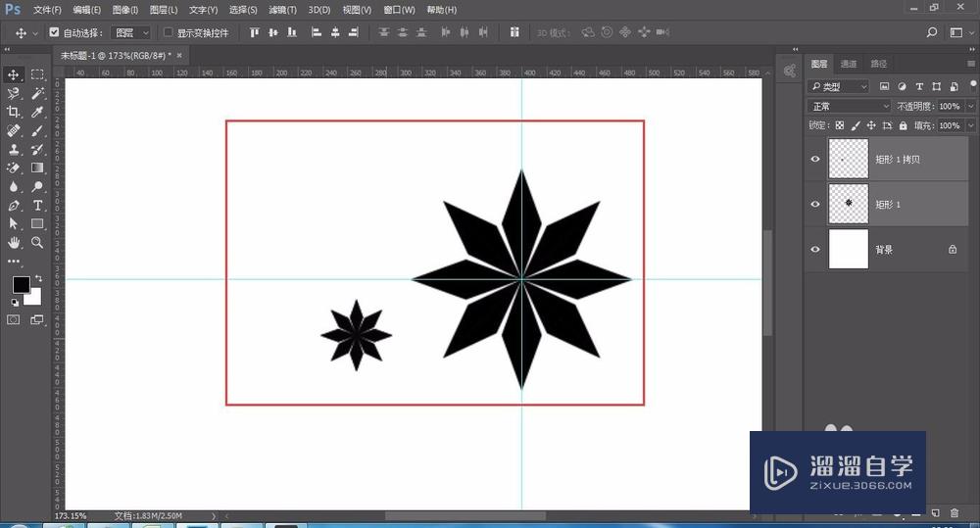Select the Magic Wand tool
980x528 pixels.
click(38, 93)
